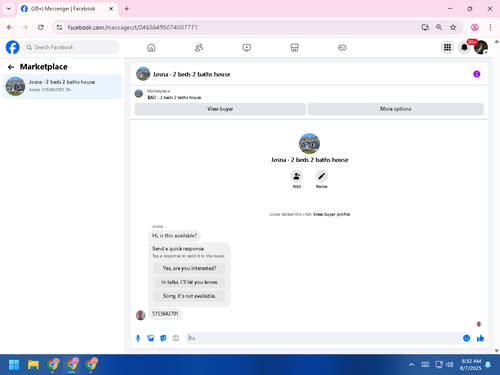The height and width of the screenshot is (375, 500).
Task: Show hidden system tray icons chevron
Action: coord(411,365)
